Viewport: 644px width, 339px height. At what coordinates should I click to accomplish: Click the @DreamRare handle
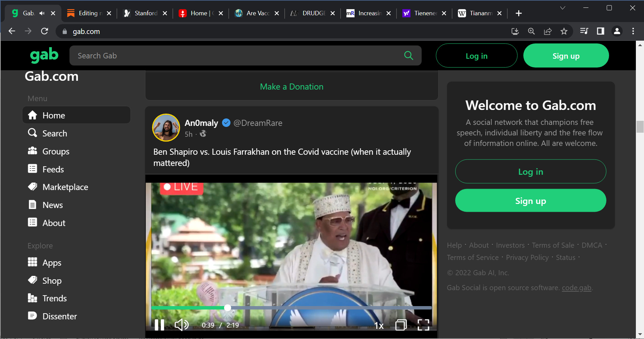pos(258,123)
